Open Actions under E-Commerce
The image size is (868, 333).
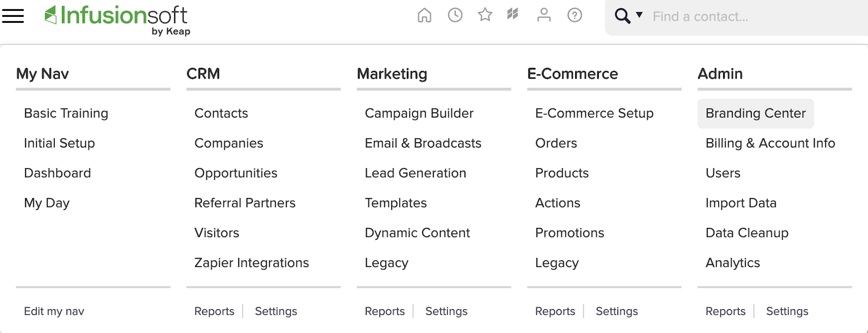[558, 203]
